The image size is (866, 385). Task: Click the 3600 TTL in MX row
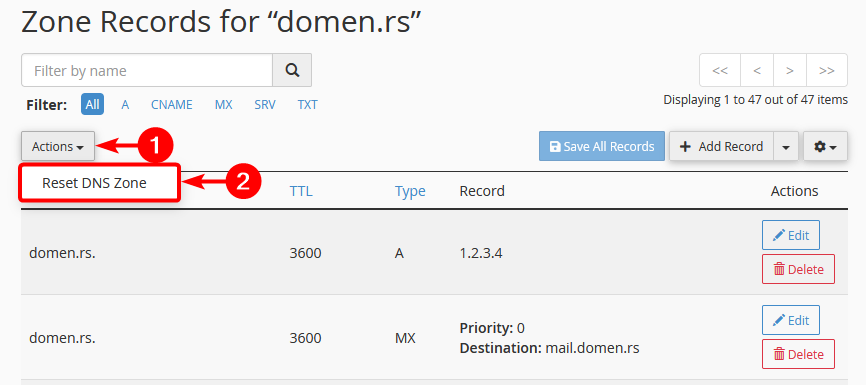(x=305, y=338)
